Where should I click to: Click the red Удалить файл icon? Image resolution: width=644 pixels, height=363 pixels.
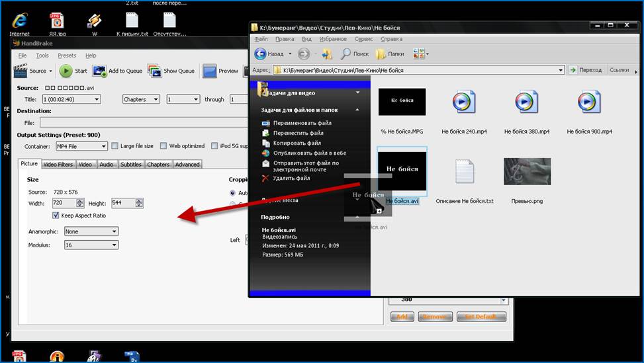[x=265, y=178]
